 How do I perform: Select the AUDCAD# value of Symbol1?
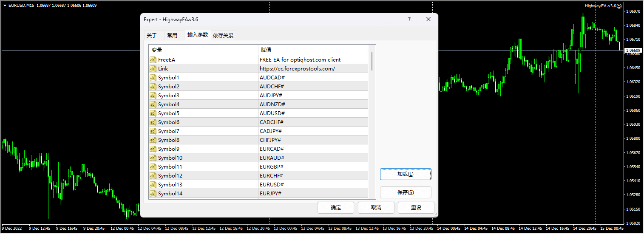[x=272, y=78]
